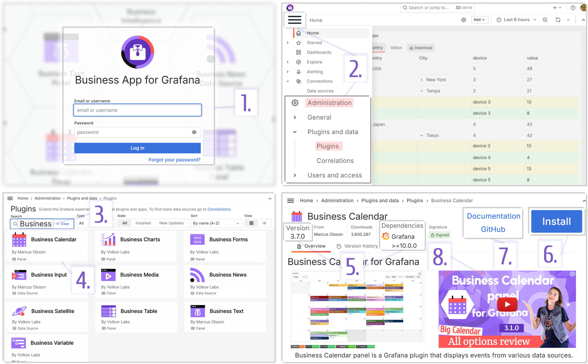Open the Business Media plugin card
The height and width of the screenshot is (364, 588).
[136, 282]
